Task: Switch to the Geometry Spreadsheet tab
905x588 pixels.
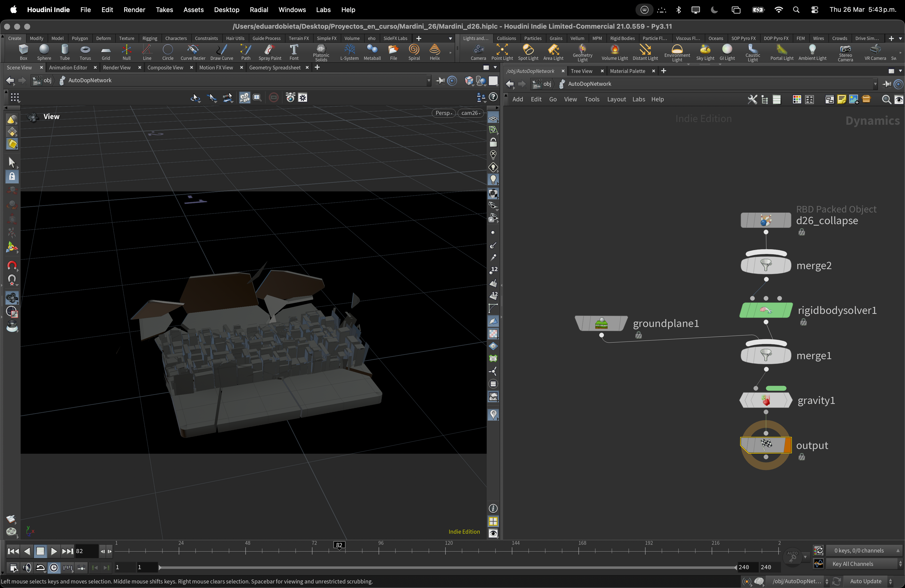Action: pos(275,67)
